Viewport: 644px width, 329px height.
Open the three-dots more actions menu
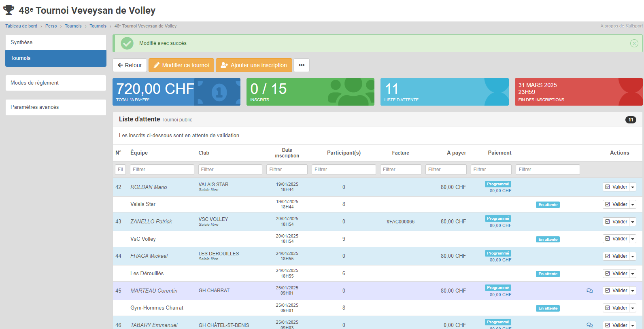pos(302,65)
